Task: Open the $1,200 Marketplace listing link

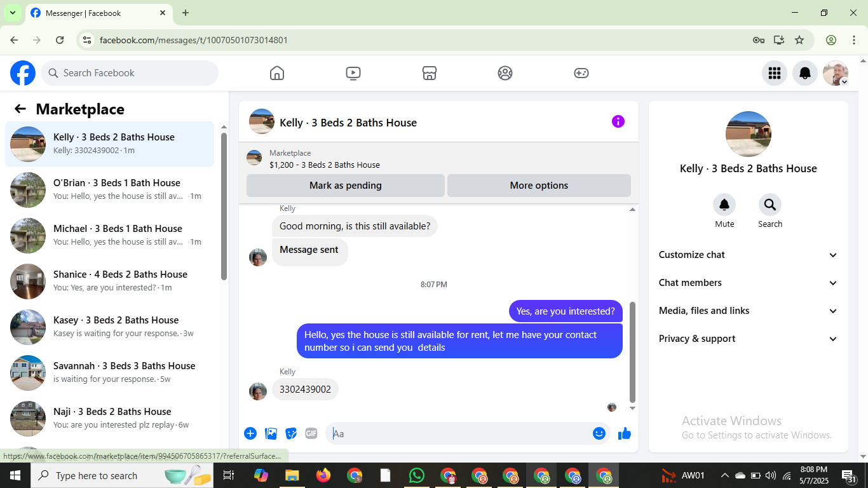Action: 325,165
